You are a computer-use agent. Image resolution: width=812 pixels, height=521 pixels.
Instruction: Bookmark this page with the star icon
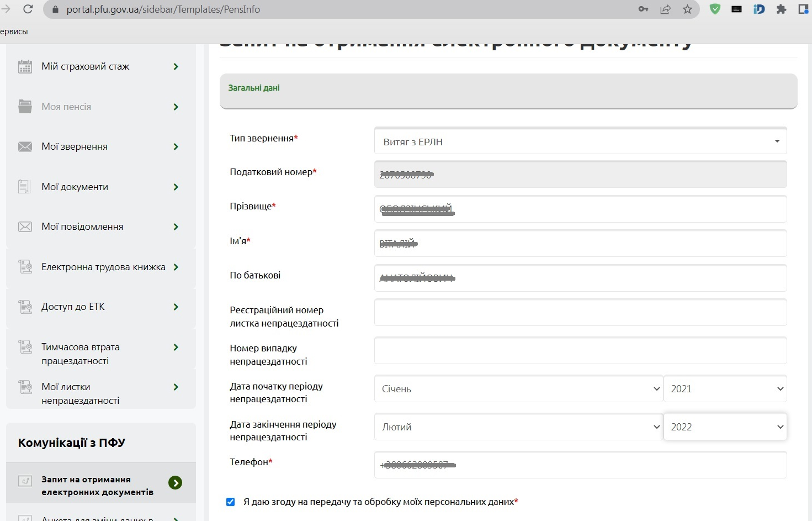click(x=687, y=9)
